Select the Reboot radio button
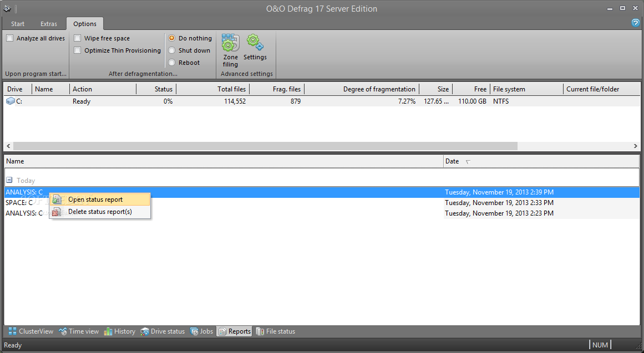 point(172,63)
